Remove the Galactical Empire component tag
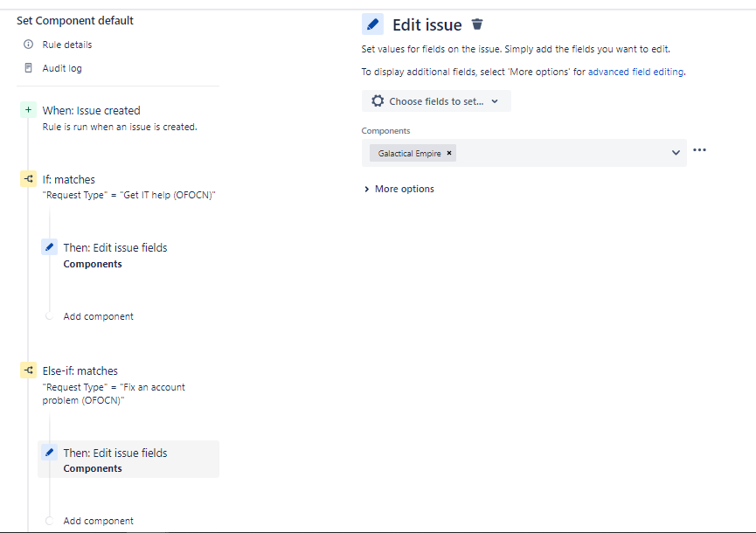The width and height of the screenshot is (756, 533). (449, 153)
